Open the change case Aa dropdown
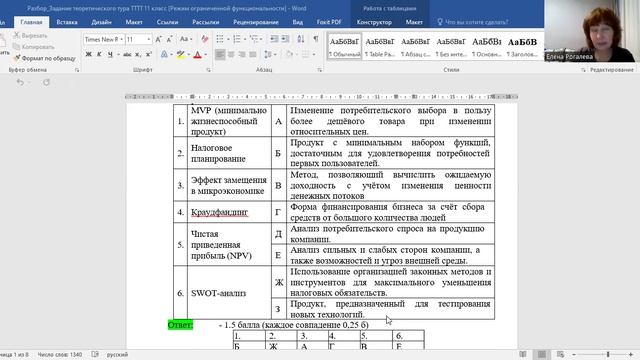Image resolution: width=640 pixels, height=360 pixels. click(x=185, y=39)
